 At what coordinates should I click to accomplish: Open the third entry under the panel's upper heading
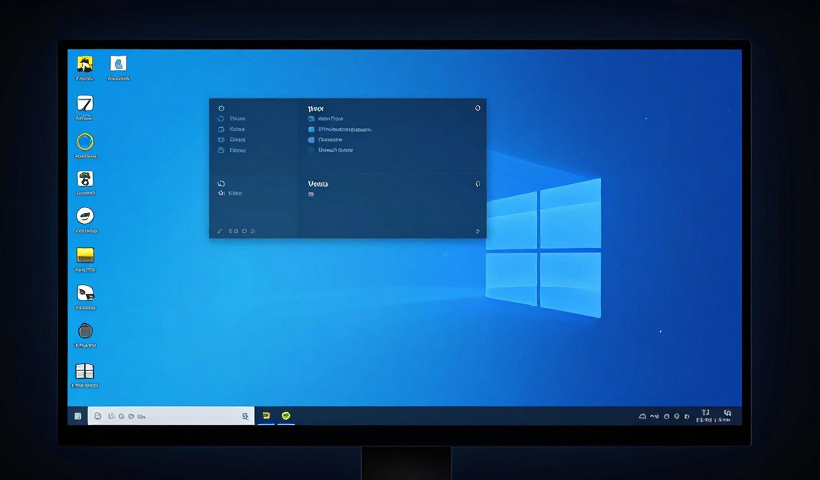[325, 140]
